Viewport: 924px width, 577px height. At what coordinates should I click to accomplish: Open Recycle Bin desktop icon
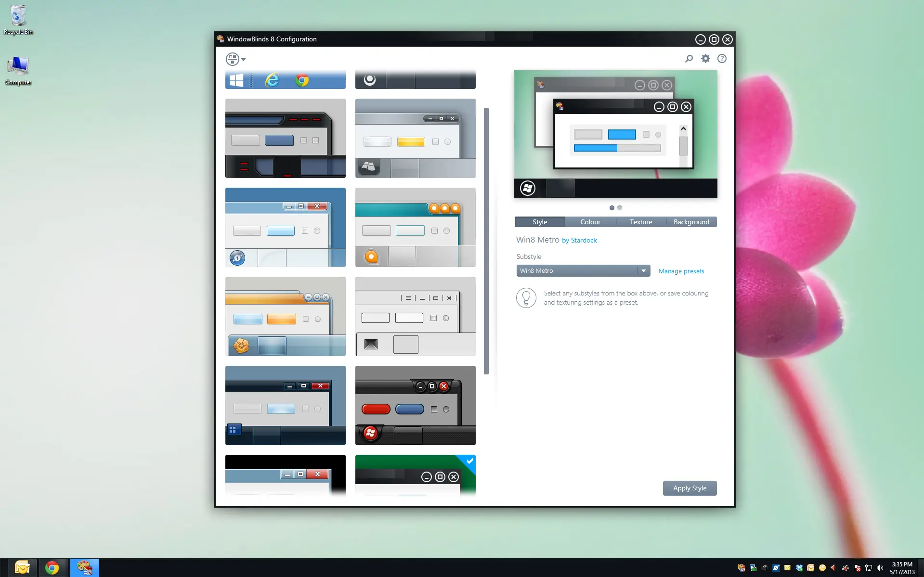point(18,20)
